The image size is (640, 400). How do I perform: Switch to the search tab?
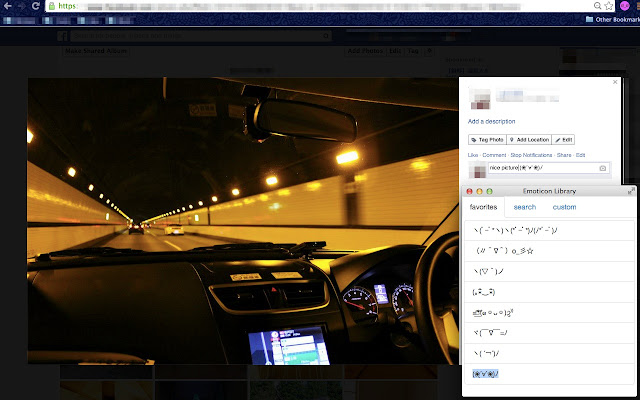point(524,207)
